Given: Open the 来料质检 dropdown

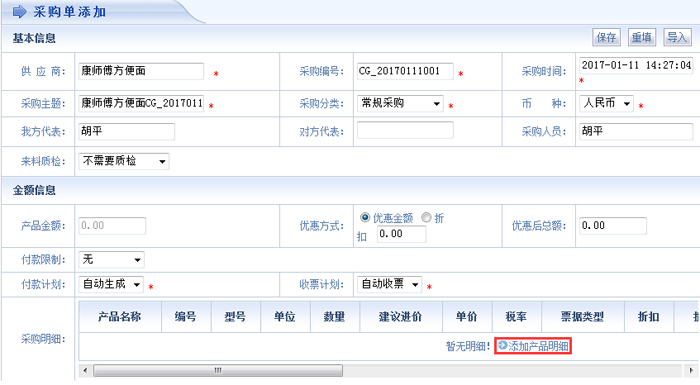Looking at the screenshot, I should (x=124, y=161).
